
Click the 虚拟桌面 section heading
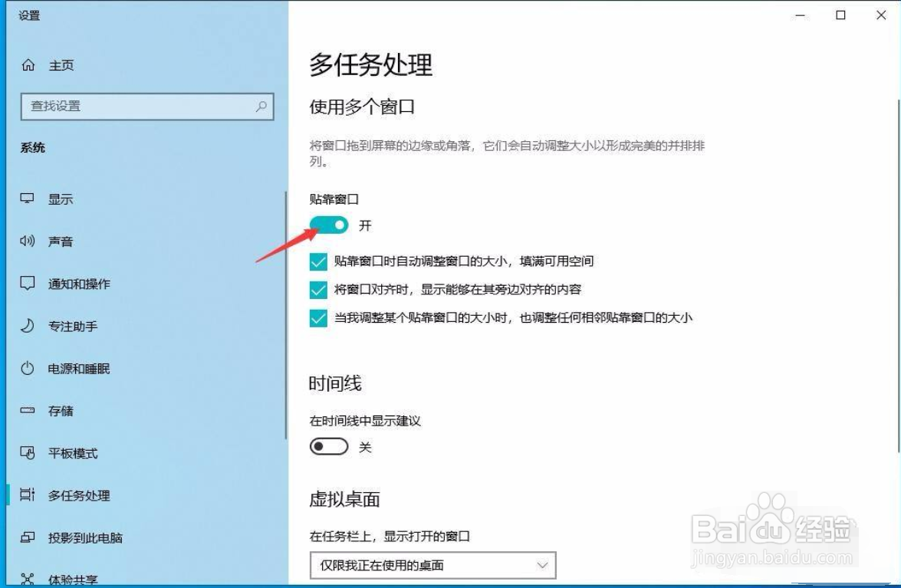[x=344, y=500]
